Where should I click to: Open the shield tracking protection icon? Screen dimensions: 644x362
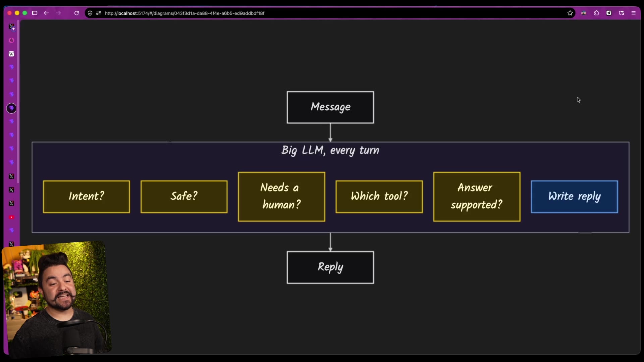coord(90,13)
